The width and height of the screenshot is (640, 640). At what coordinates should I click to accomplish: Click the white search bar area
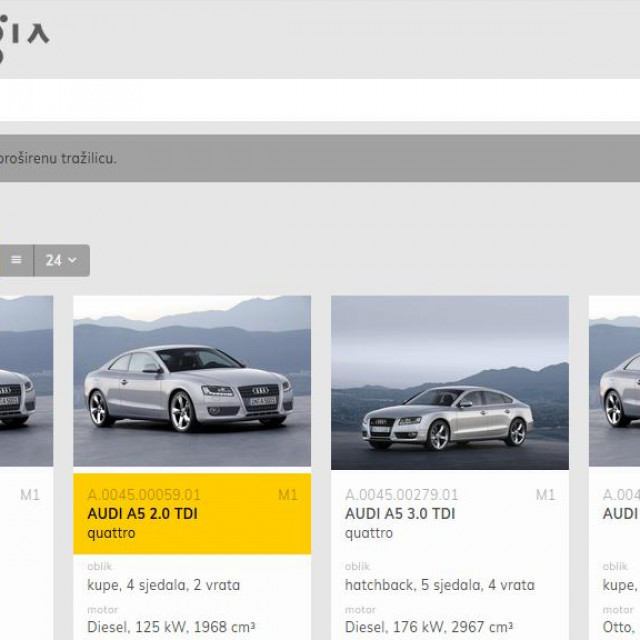(320, 100)
